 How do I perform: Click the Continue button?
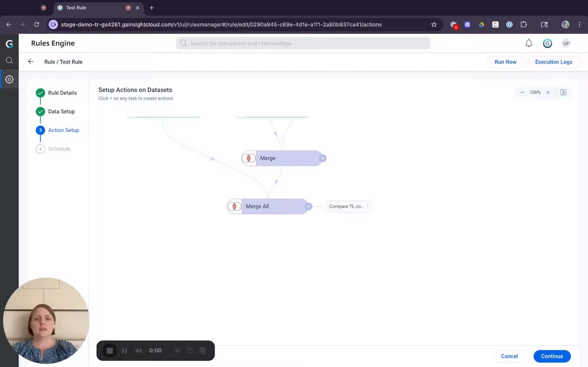pos(552,356)
